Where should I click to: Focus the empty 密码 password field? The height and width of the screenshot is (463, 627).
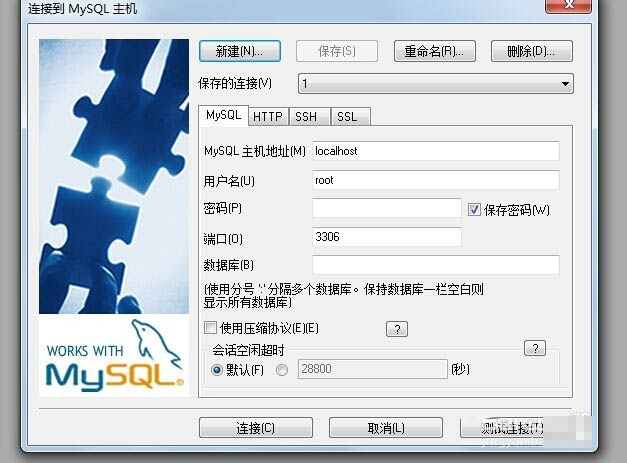[x=387, y=208]
